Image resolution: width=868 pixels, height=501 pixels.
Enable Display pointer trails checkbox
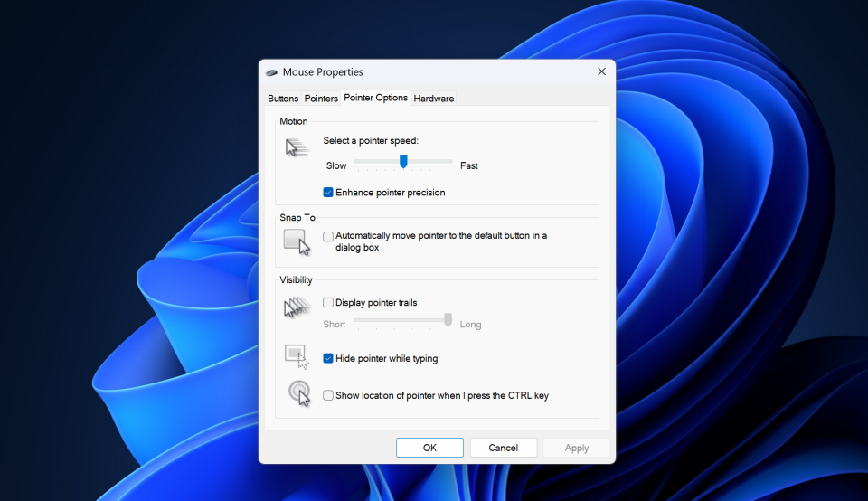(x=328, y=303)
